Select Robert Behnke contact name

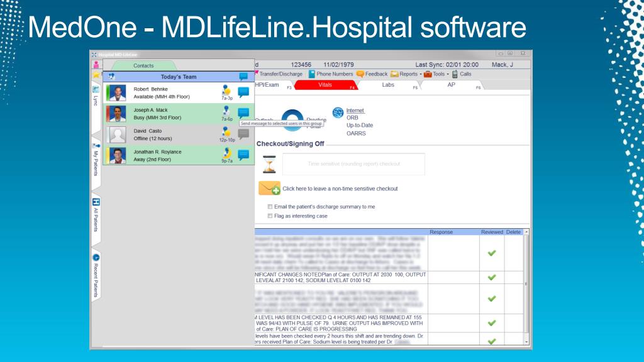pos(151,89)
